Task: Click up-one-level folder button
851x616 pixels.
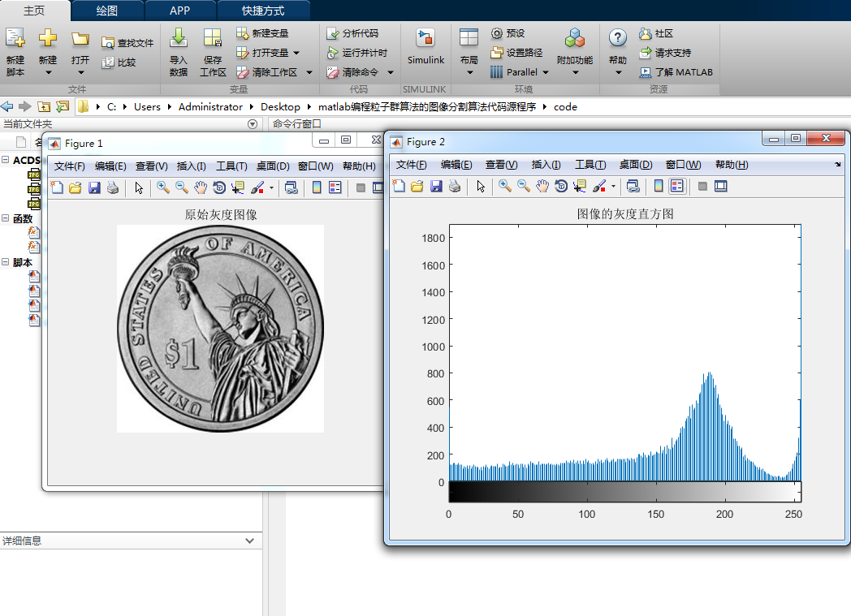Action: (x=43, y=107)
